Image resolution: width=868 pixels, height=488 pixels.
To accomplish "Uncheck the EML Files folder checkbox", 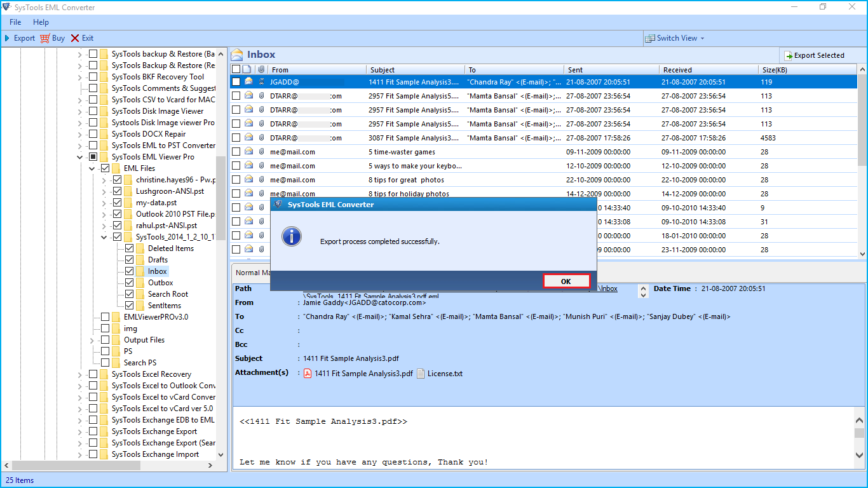I will (x=105, y=168).
